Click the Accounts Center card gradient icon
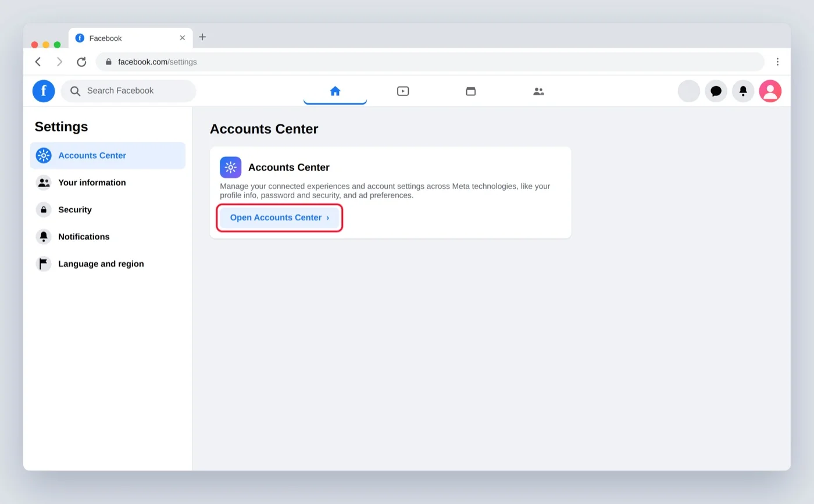This screenshot has width=814, height=504. pos(230,167)
